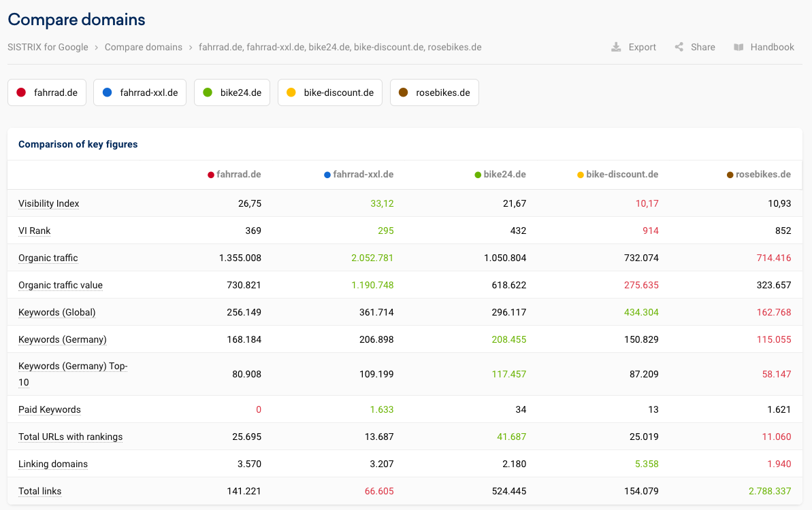The height and width of the screenshot is (510, 812).
Task: Click the rosebikes.de domain chip
Action: coord(434,92)
